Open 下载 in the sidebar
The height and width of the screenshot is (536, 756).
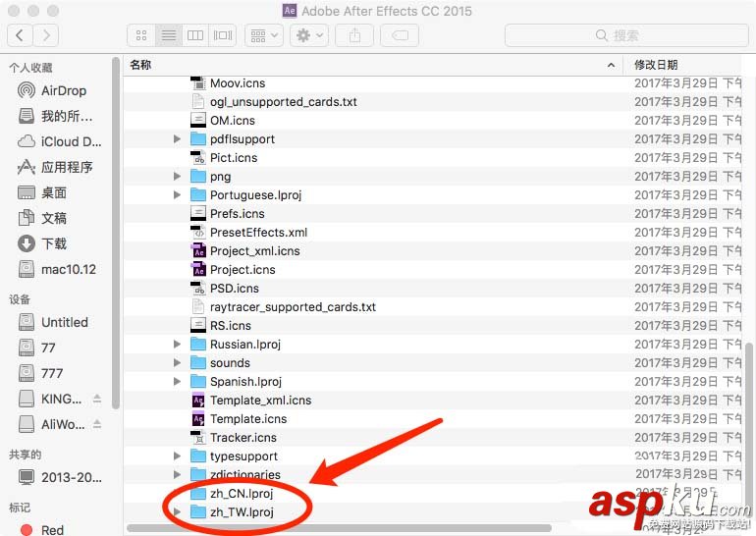pos(42,243)
